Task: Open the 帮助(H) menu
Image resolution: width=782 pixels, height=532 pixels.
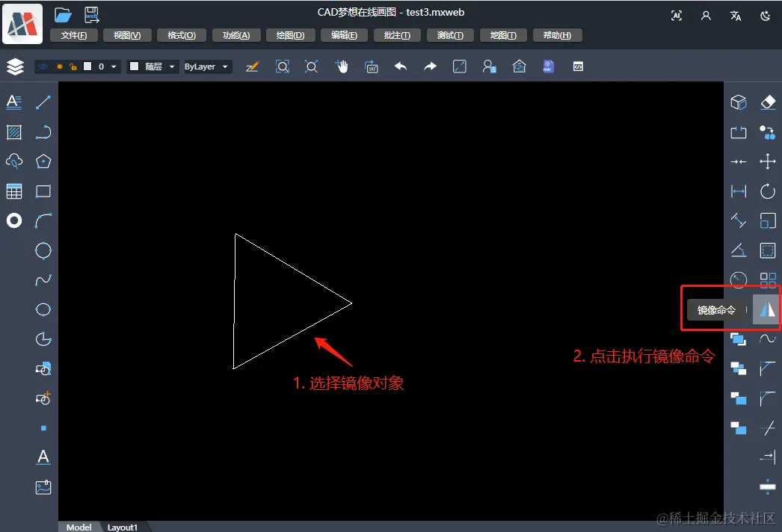Action: coord(557,35)
